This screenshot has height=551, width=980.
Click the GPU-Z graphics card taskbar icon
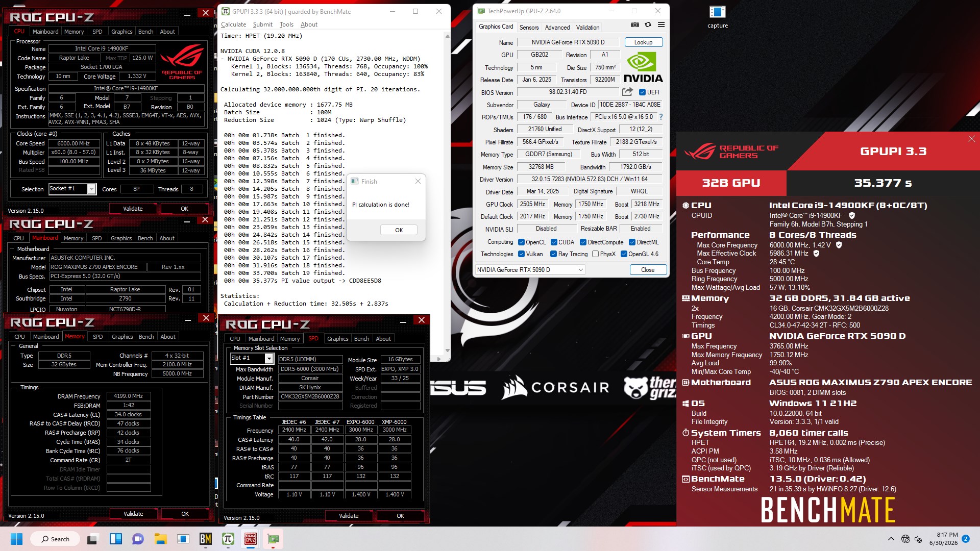click(x=273, y=539)
